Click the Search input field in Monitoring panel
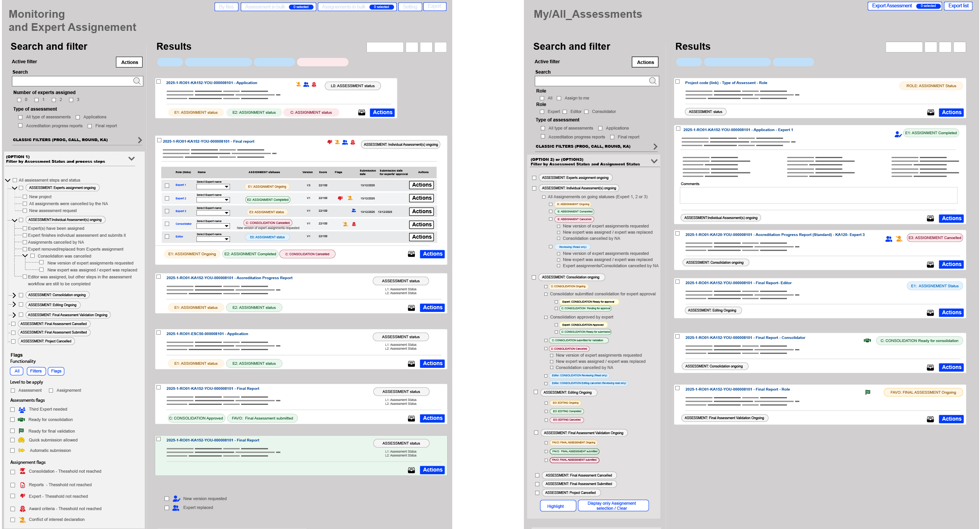The image size is (980, 529). [x=77, y=81]
